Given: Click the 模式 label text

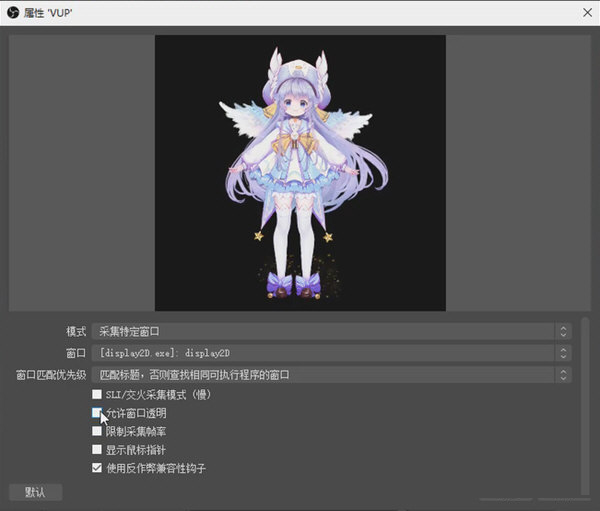Looking at the screenshot, I should 76,331.
